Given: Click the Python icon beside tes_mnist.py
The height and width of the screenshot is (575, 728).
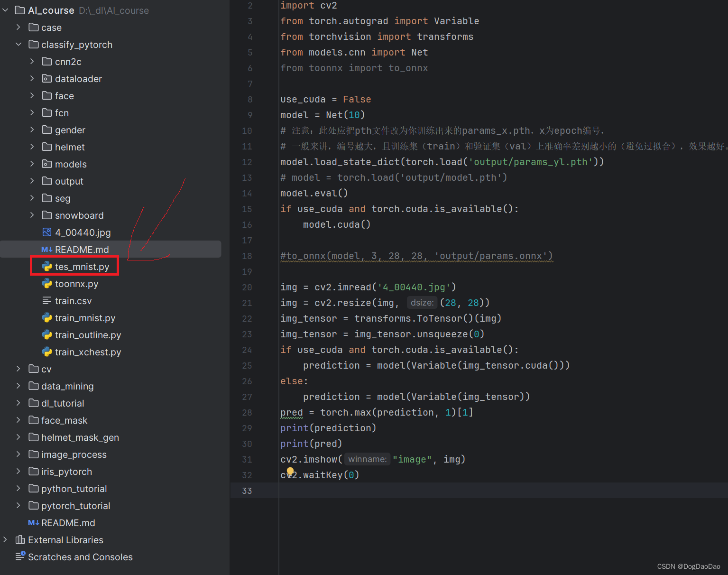Looking at the screenshot, I should coord(47,266).
